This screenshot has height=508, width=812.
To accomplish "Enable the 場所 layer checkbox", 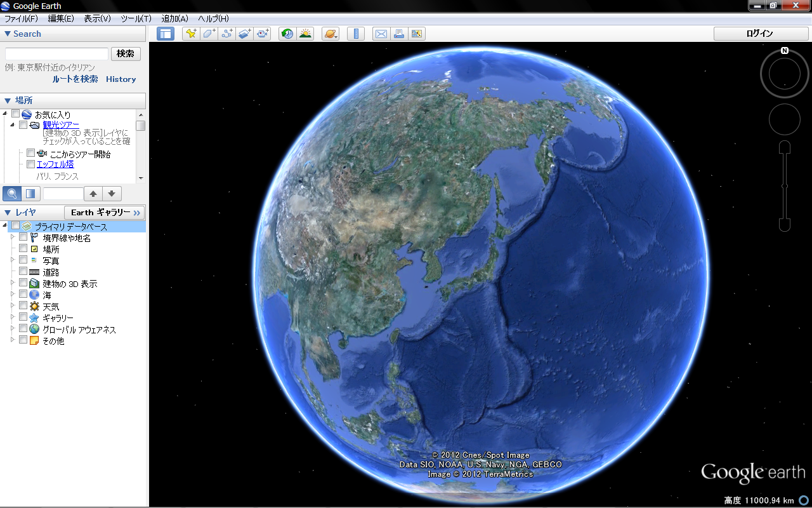I will click(x=23, y=248).
